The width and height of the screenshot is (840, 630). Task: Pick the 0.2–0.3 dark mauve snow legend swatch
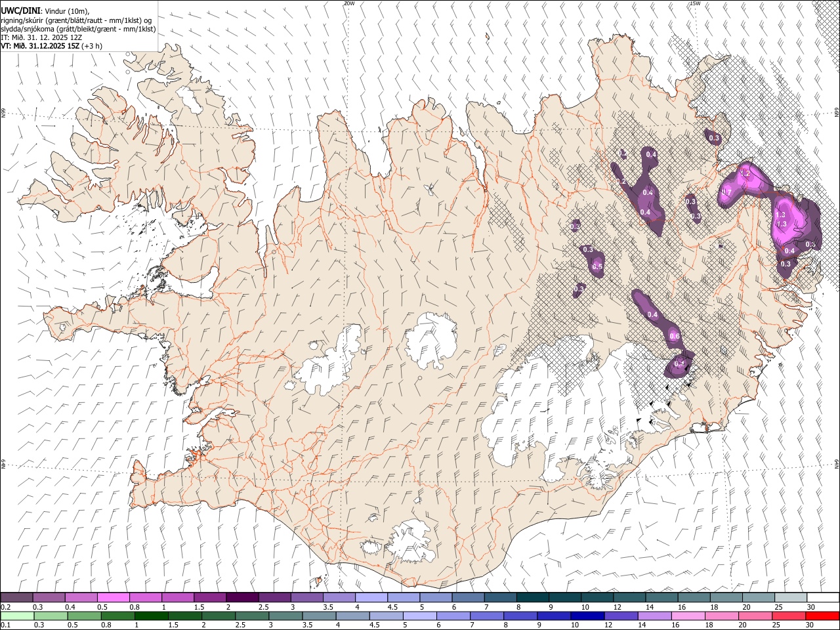click(16, 598)
